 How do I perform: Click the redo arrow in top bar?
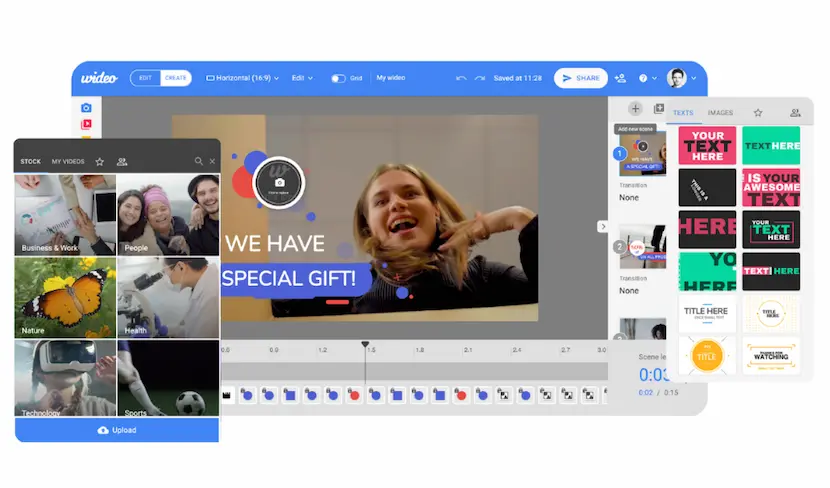479,78
